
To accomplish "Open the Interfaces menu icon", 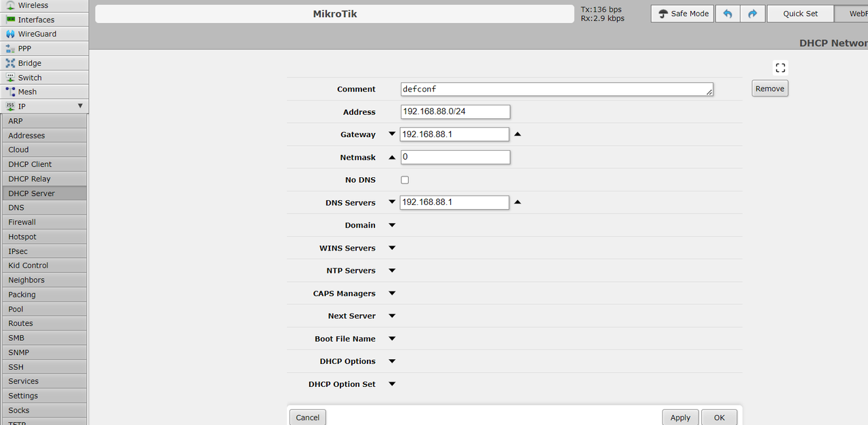I will (10, 20).
